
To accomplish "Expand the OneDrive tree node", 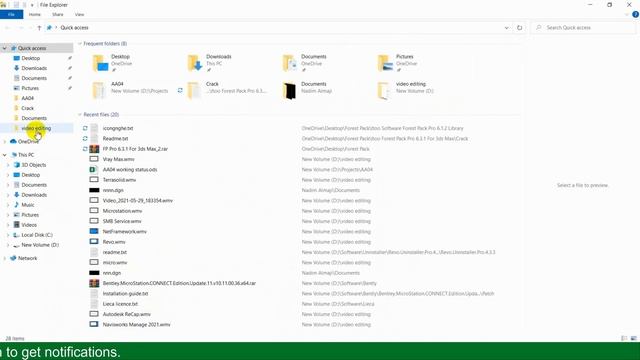I will pos(4,142).
